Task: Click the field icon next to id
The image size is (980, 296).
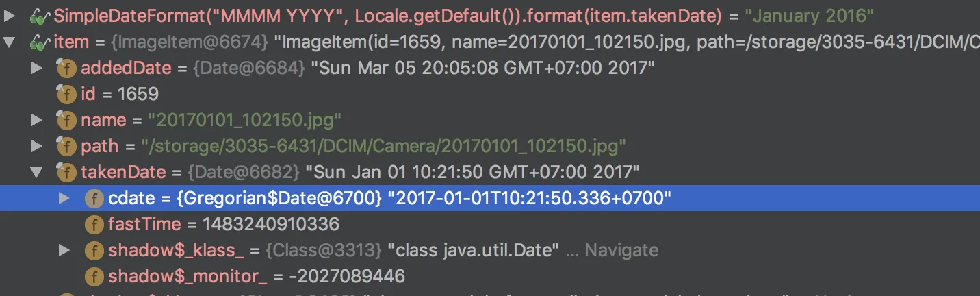Action: [x=66, y=94]
